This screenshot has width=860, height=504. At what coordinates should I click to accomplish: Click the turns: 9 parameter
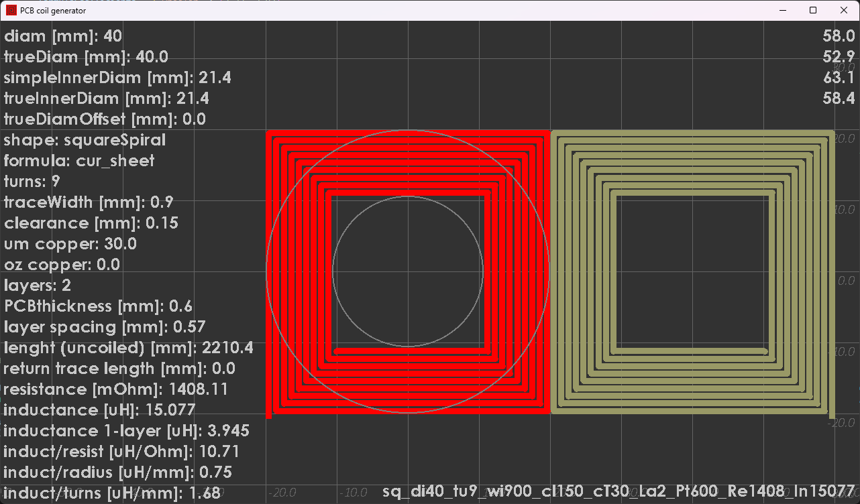coord(32,182)
